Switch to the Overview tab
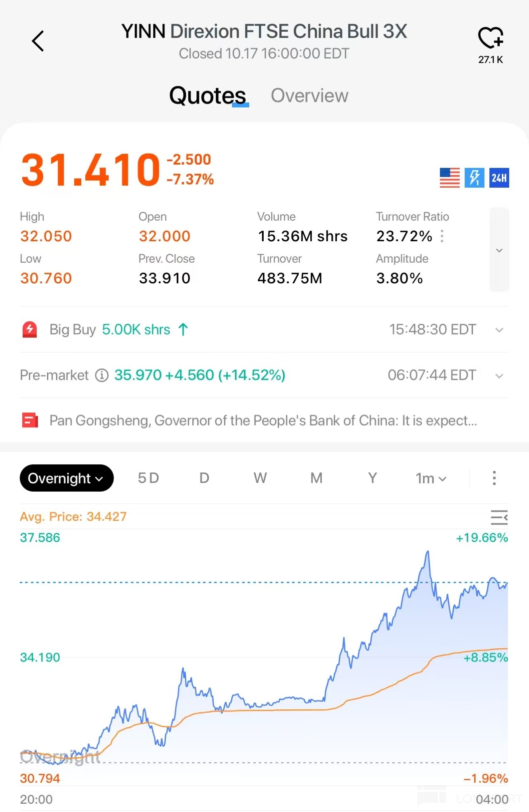 click(x=309, y=96)
